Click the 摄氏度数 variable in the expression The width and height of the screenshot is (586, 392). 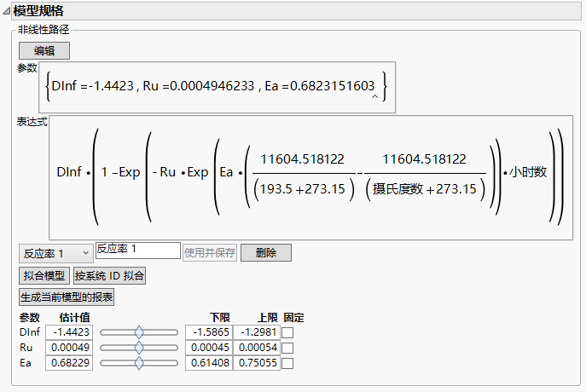397,189
